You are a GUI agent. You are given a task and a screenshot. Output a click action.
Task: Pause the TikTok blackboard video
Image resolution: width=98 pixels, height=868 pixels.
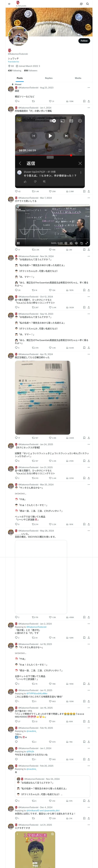tap(18, 243)
